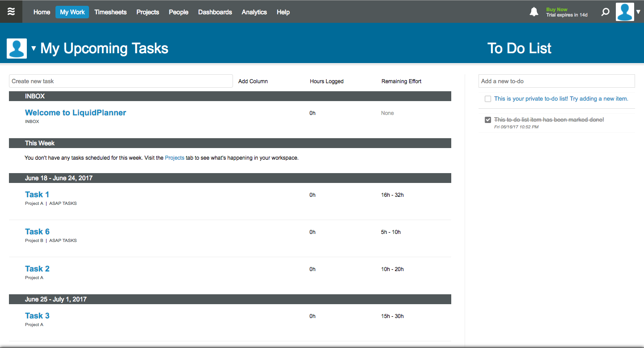The image size is (644, 348).
Task: Click Add Column header
Action: coord(253,81)
